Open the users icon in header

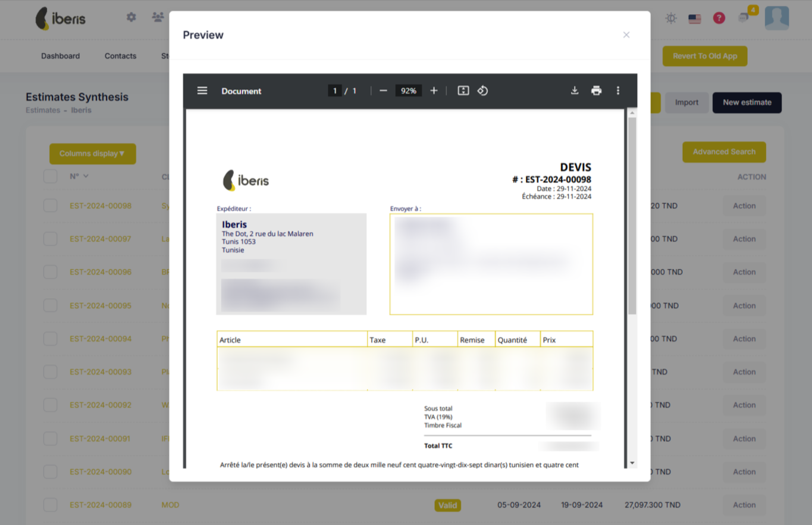pyautogui.click(x=158, y=17)
